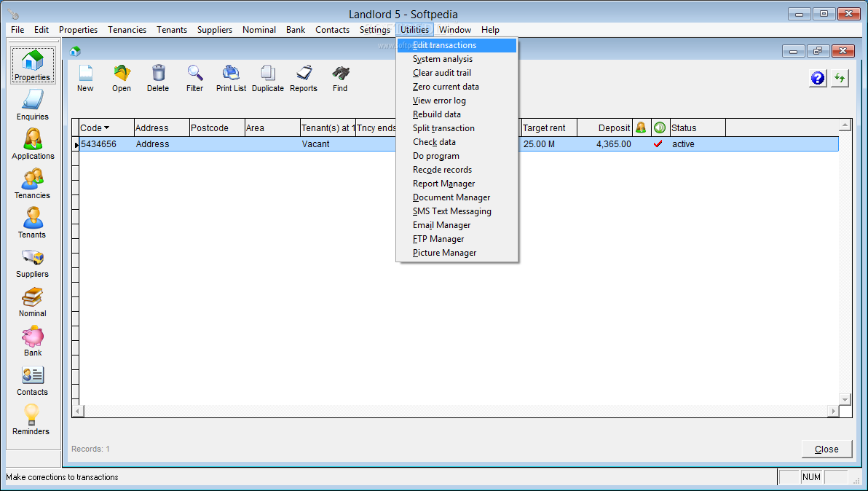The height and width of the screenshot is (491, 868).
Task: Open the Tenancies menu
Action: (x=127, y=30)
